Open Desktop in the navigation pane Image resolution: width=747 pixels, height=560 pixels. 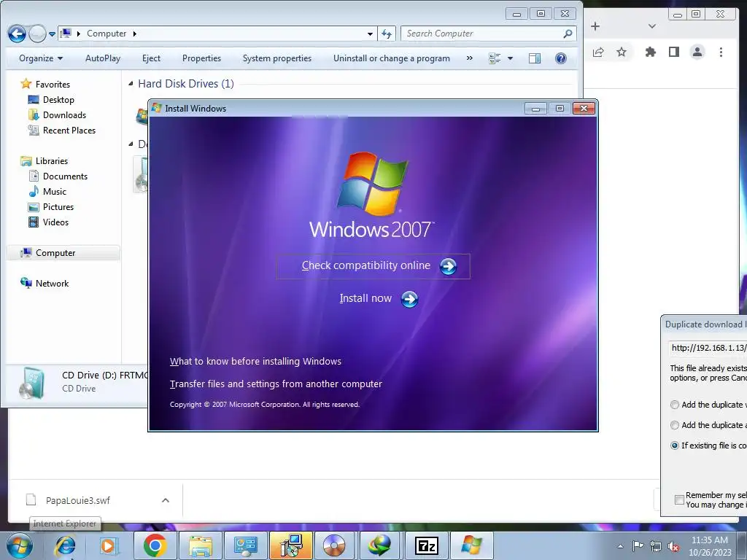click(58, 99)
